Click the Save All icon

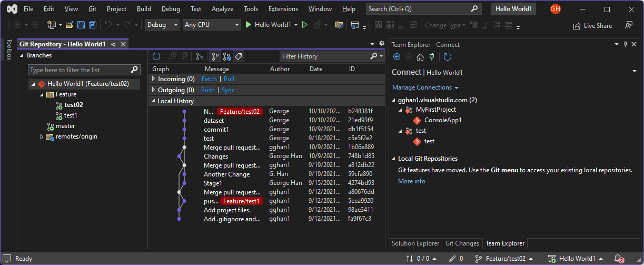pyautogui.click(x=92, y=25)
